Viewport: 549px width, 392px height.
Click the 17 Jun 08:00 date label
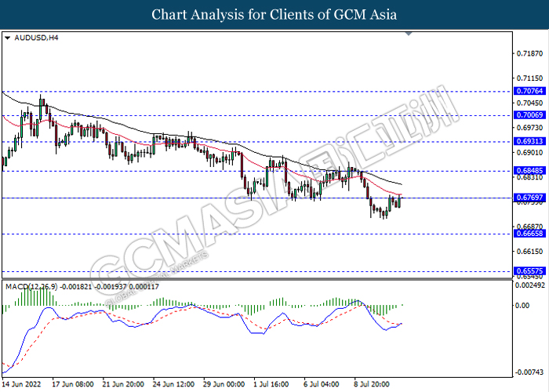(73, 384)
